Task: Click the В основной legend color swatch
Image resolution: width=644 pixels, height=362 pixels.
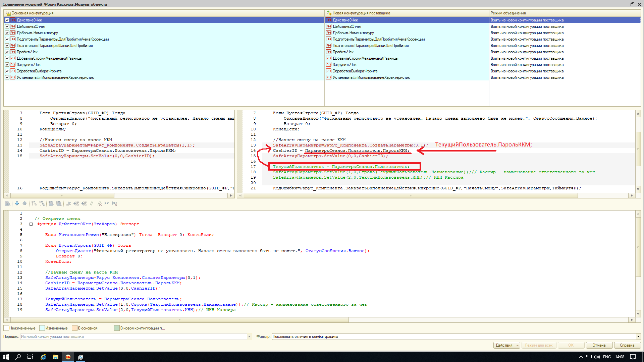Action: [x=74, y=328]
